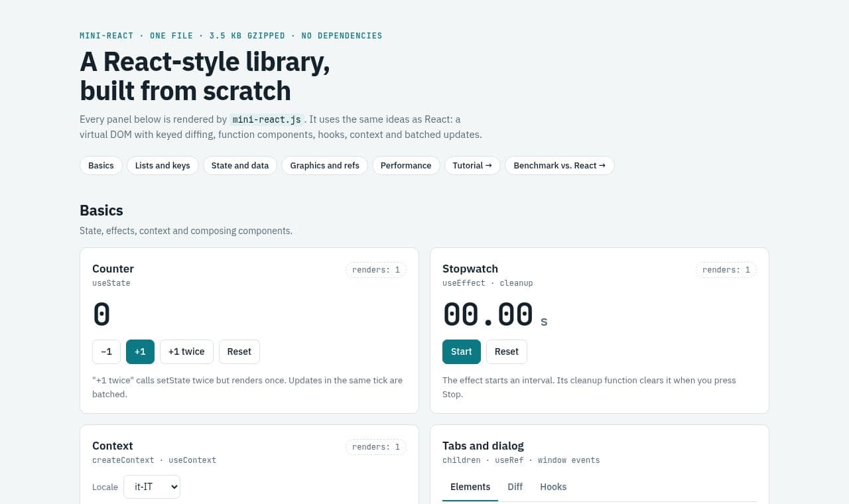
Task: Click the 'useEffect · cleanup' subtitle
Action: tap(488, 283)
